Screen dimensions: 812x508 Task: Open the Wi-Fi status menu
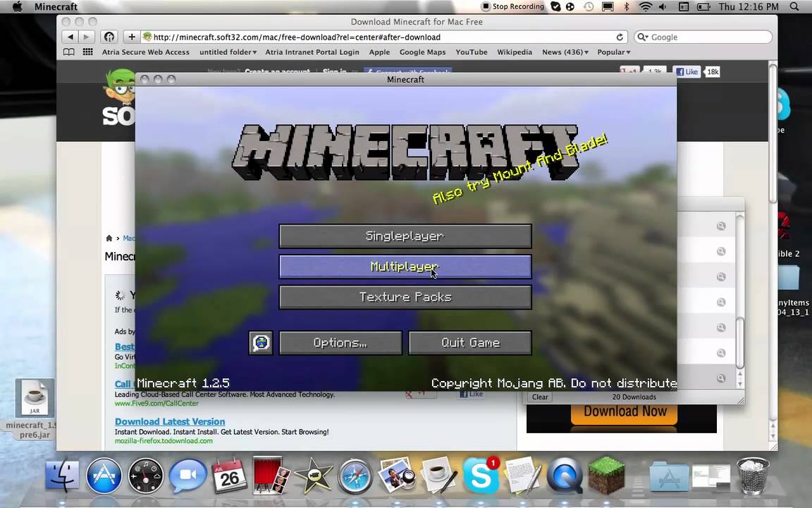point(645,7)
